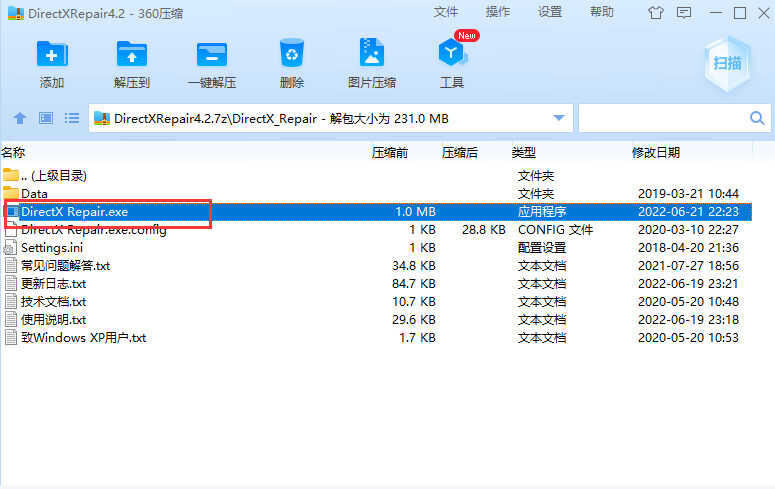Switch to the list view icon
Screen dimensions: 775x489
72,118
